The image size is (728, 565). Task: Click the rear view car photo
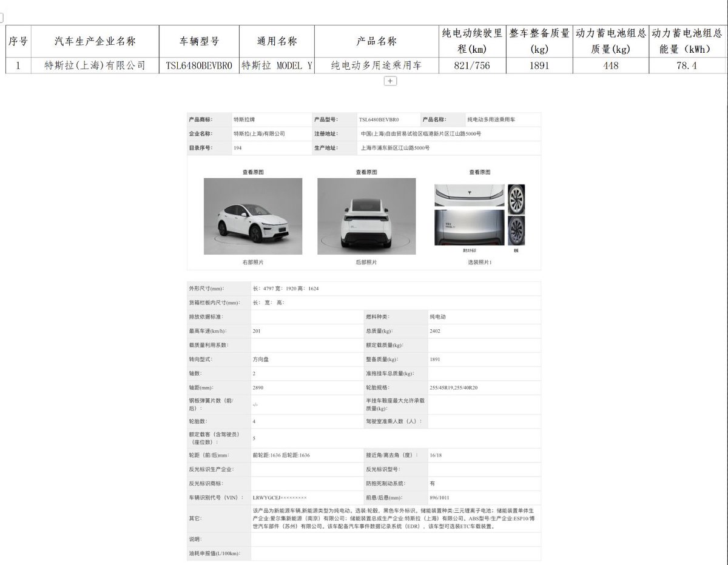pyautogui.click(x=366, y=216)
